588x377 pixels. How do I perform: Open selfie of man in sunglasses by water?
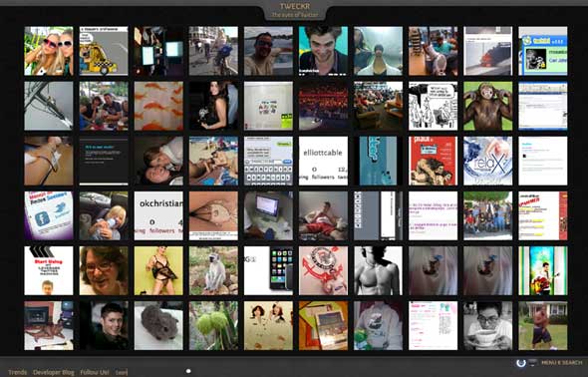click(x=268, y=51)
